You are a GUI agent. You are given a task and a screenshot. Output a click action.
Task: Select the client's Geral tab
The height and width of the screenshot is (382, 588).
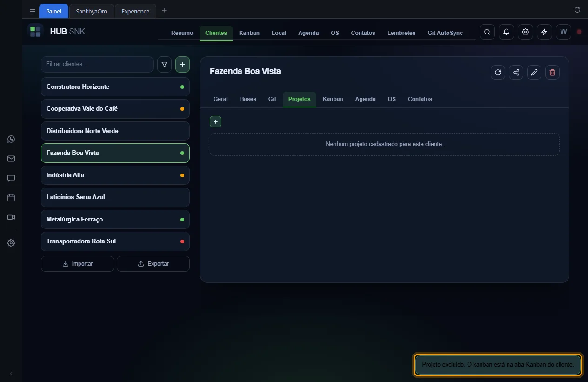(x=220, y=99)
